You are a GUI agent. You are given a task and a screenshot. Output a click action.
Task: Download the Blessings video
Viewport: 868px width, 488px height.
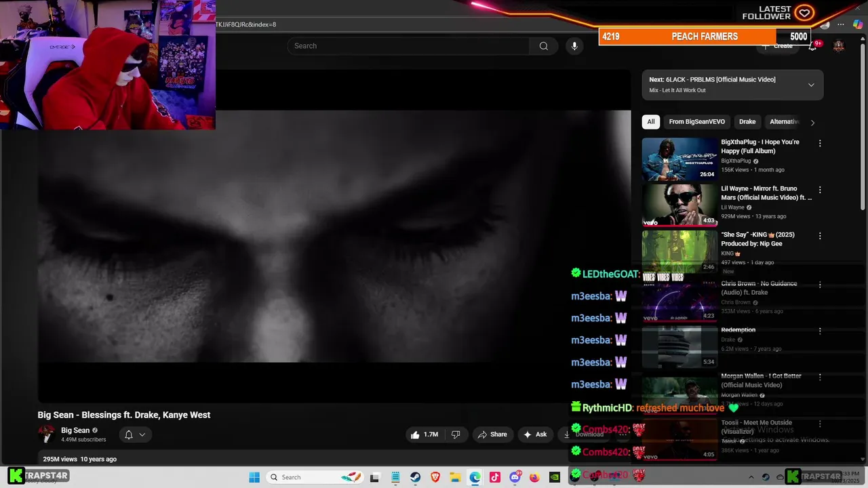583,434
